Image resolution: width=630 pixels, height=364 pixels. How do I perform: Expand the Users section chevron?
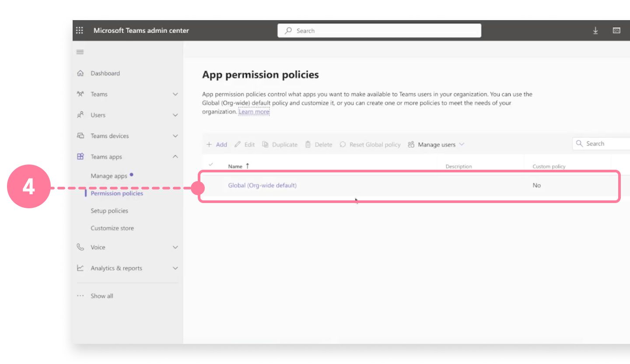coord(175,115)
